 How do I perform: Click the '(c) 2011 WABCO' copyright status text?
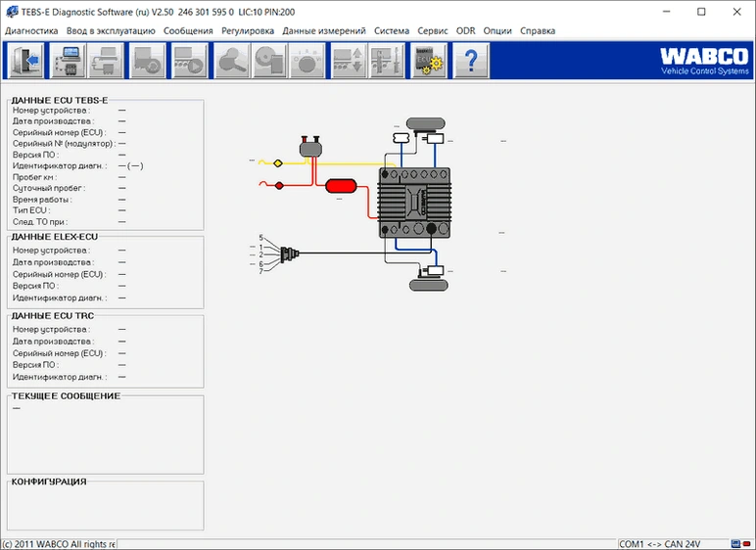click(59, 544)
